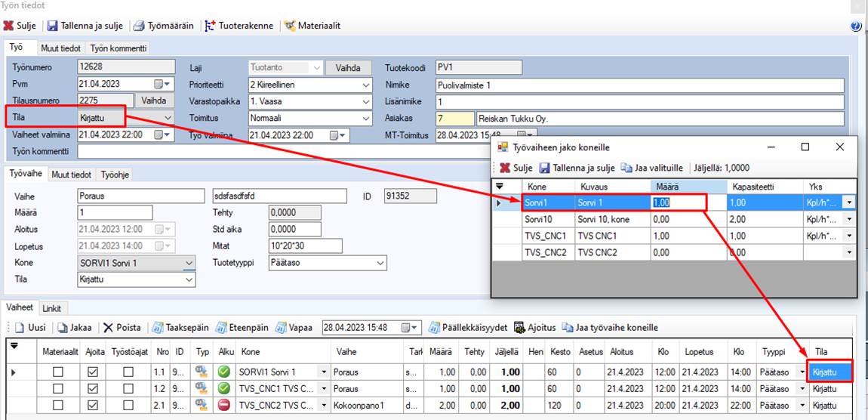Click the Ajoitus scheduling icon

[519, 328]
